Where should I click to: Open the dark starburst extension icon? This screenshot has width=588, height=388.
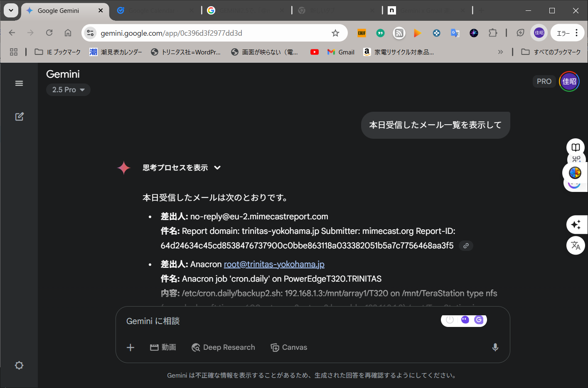coord(474,33)
